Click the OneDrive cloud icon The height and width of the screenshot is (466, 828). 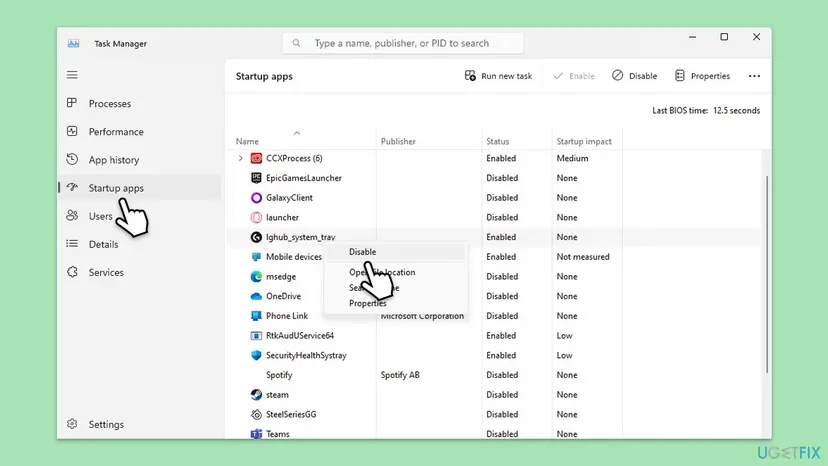click(256, 296)
